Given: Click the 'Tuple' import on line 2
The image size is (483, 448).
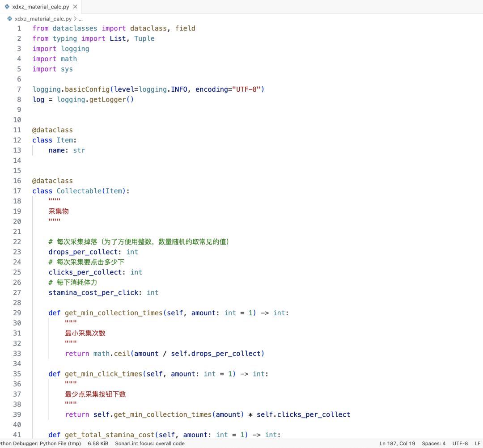Looking at the screenshot, I should [144, 38].
